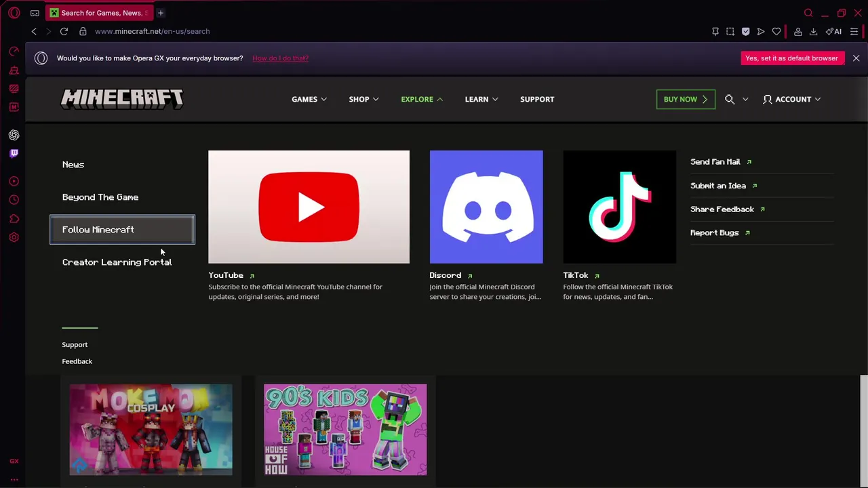The height and width of the screenshot is (488, 868).
Task: Select Creator Learning Portal item
Action: tap(117, 262)
